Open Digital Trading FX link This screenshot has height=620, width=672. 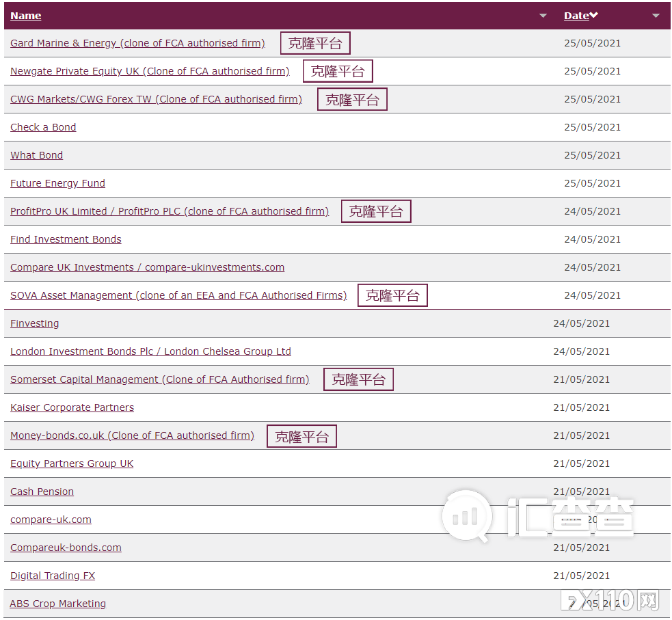click(53, 576)
